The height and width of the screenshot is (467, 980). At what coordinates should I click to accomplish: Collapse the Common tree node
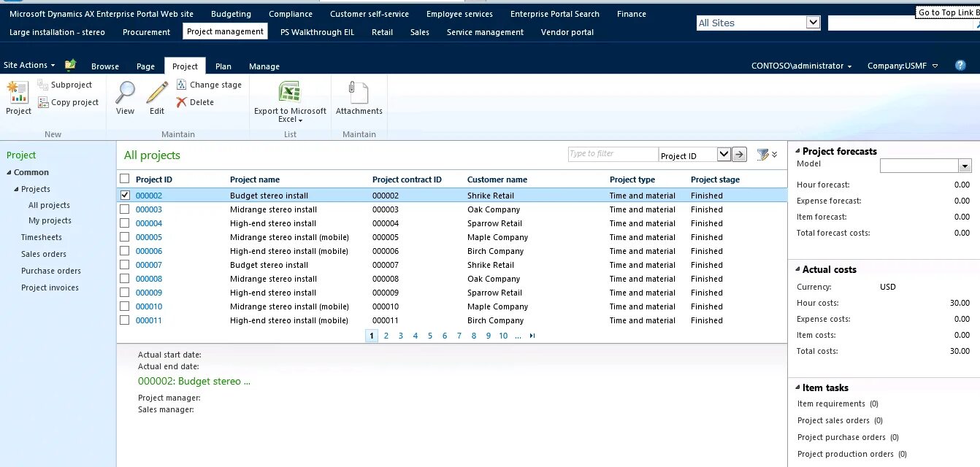[9, 173]
